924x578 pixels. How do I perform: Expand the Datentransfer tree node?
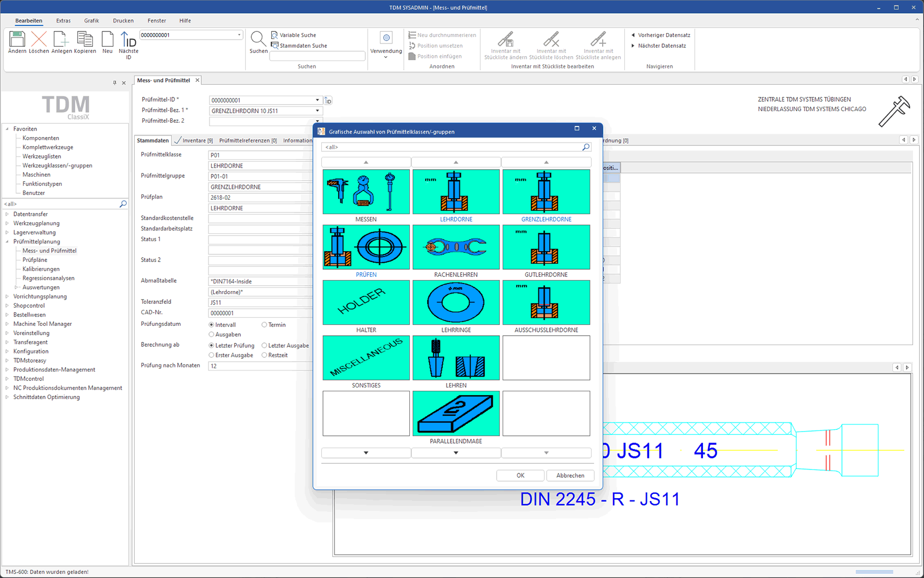click(7, 214)
